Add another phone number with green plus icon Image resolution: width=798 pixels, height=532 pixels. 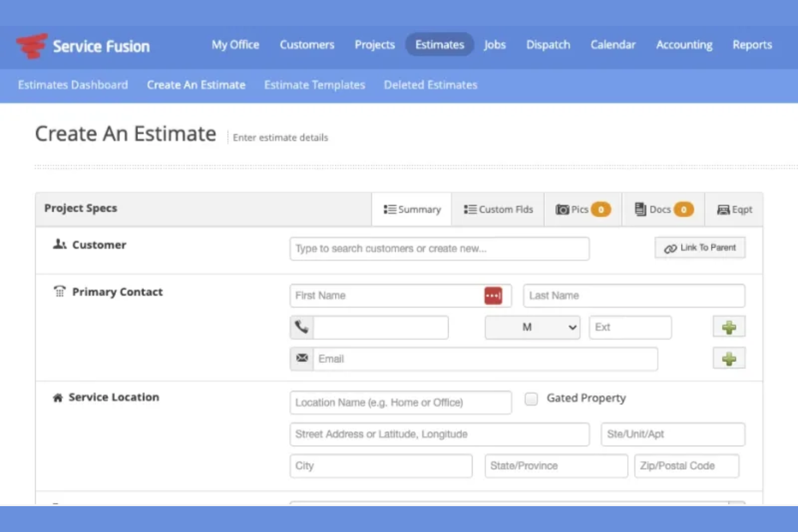(728, 327)
